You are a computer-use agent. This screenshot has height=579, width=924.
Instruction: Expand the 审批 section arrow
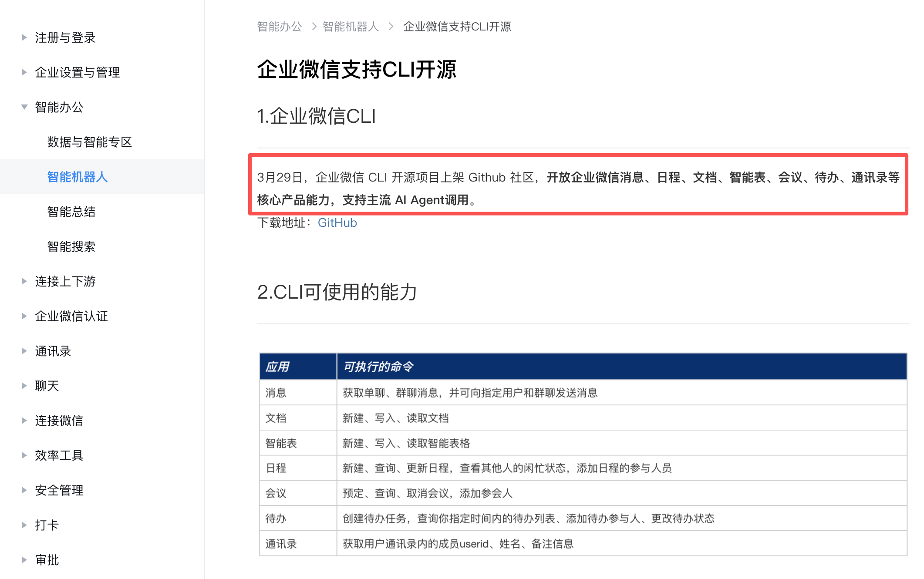pos(24,560)
